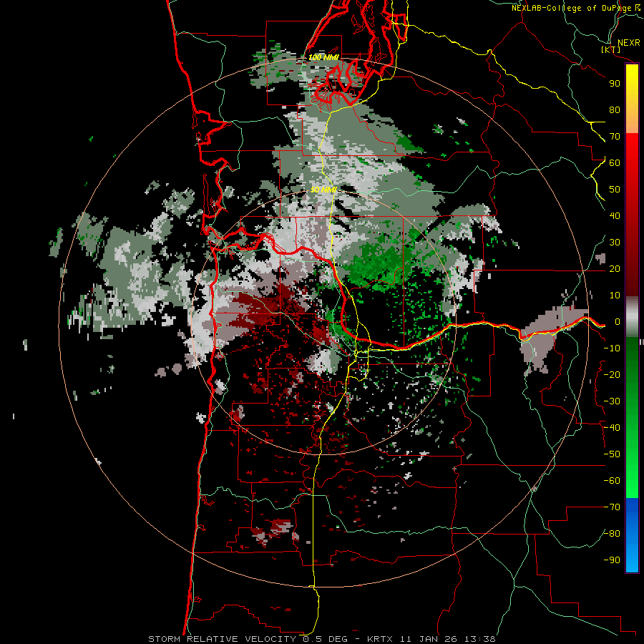644x644 pixels.
Task: Click the 13:38 timestamp text
Action: (x=480, y=639)
